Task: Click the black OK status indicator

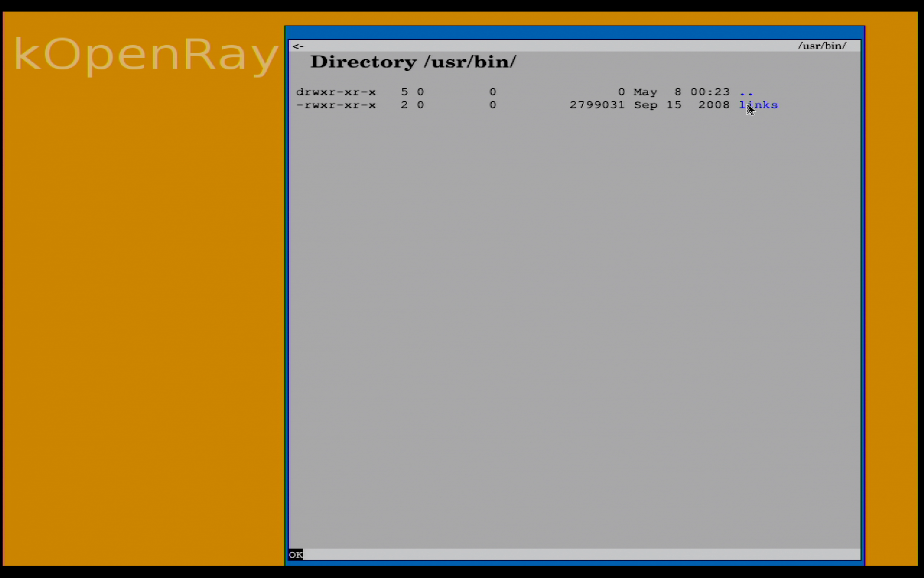Action: [295, 554]
